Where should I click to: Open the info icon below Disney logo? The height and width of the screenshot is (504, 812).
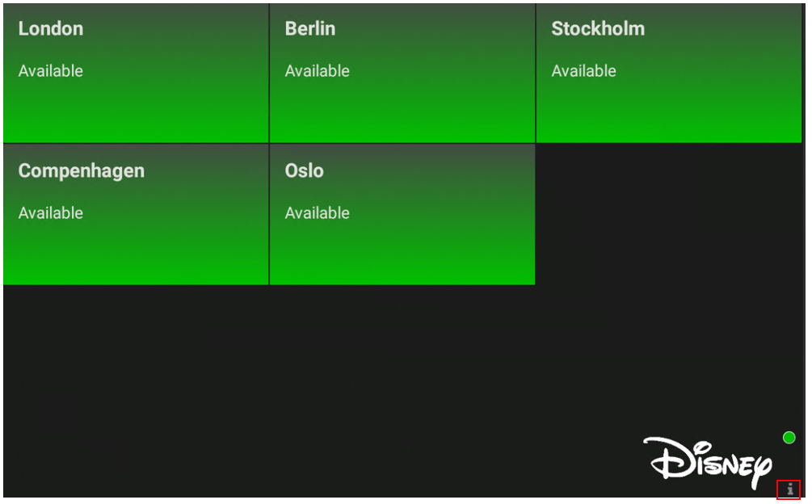coord(789,489)
